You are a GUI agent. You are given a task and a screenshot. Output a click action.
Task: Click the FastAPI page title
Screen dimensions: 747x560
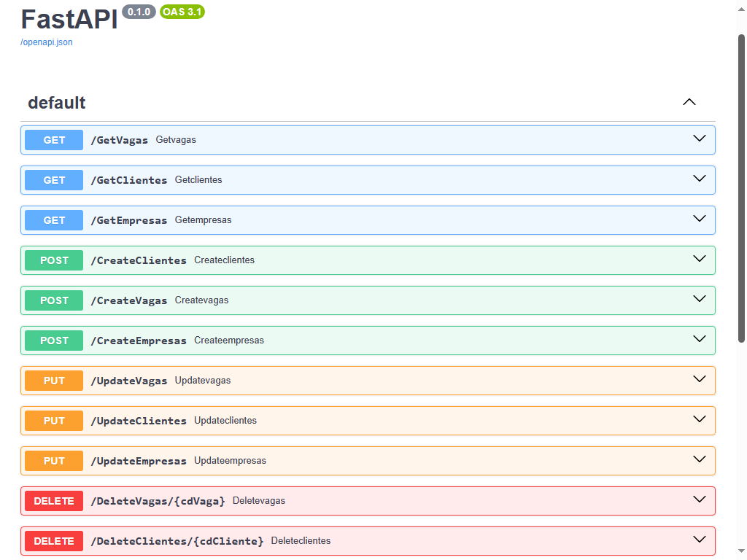click(x=69, y=19)
